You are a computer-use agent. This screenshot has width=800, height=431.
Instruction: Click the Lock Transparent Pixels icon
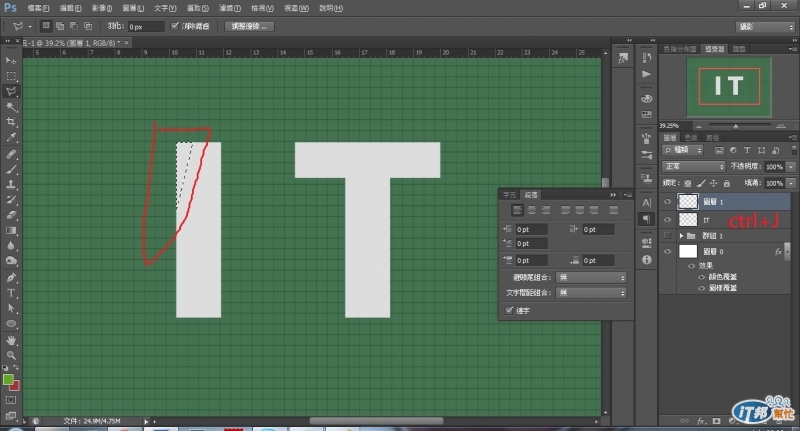pyautogui.click(x=688, y=183)
